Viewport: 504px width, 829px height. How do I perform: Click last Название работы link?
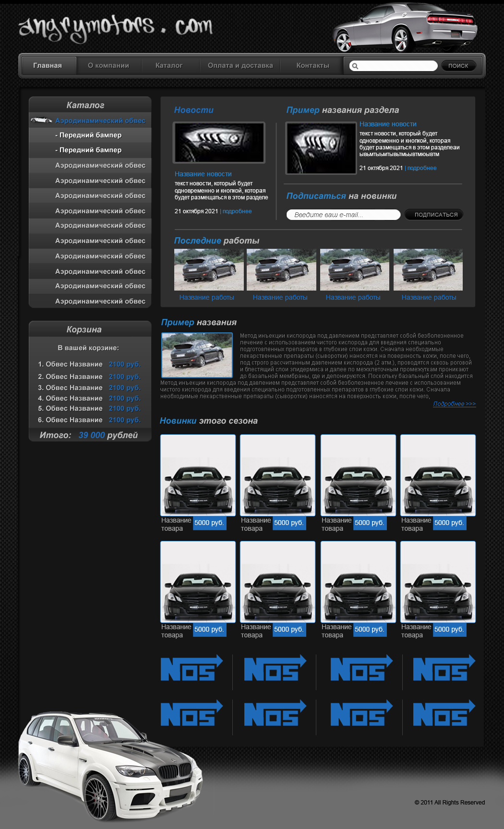[429, 297]
